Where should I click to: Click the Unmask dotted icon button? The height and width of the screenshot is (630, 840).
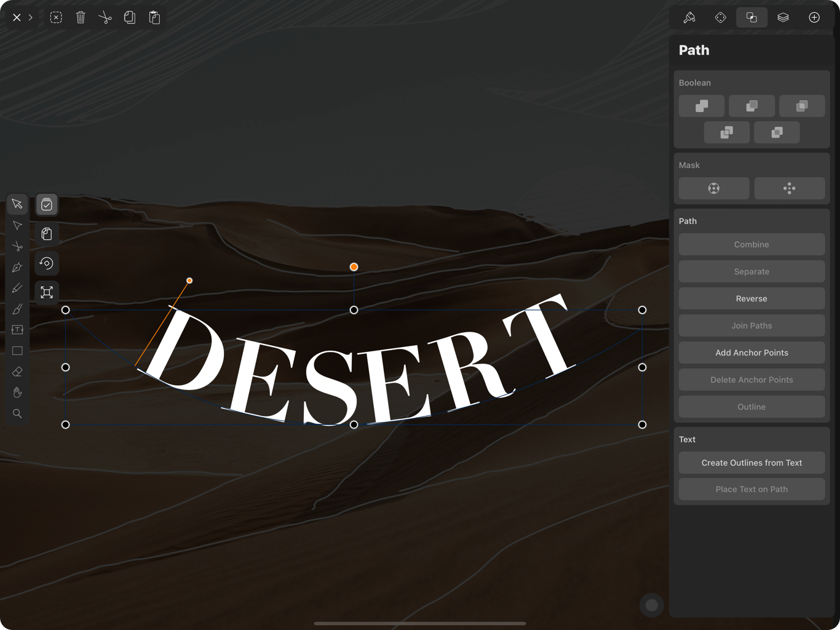pyautogui.click(x=790, y=188)
